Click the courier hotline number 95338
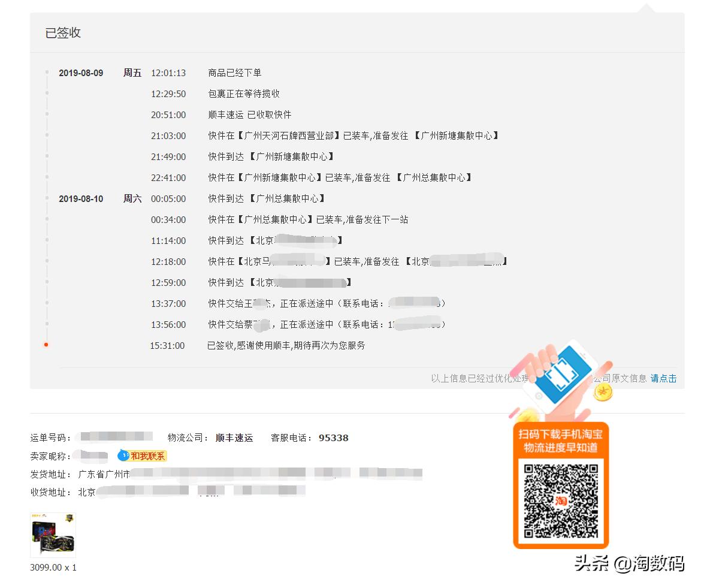 click(x=333, y=438)
